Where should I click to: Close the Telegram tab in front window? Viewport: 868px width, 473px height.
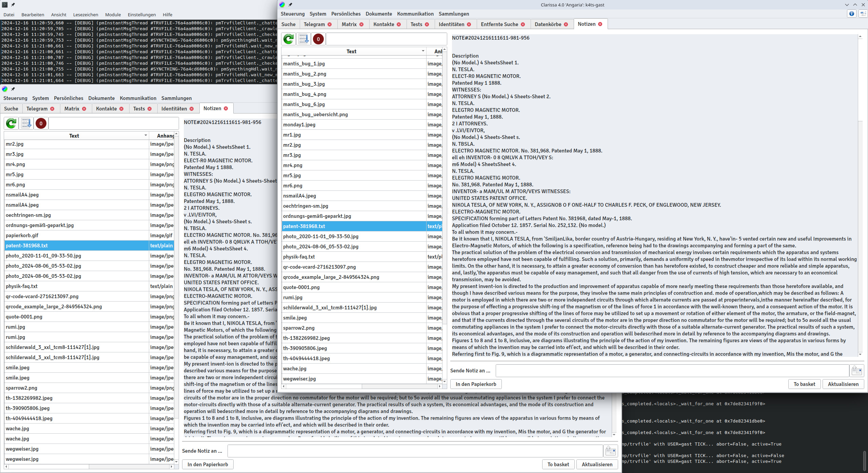coord(330,24)
